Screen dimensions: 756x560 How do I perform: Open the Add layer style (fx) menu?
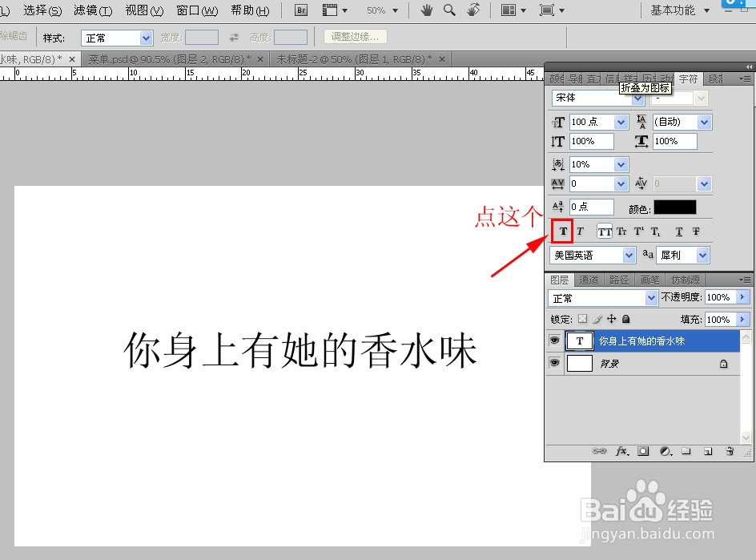pyautogui.click(x=621, y=451)
